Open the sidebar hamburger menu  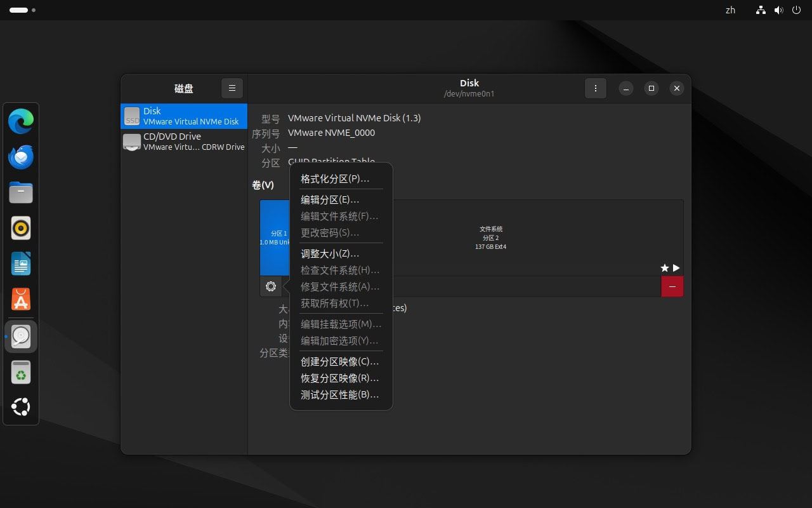(232, 88)
